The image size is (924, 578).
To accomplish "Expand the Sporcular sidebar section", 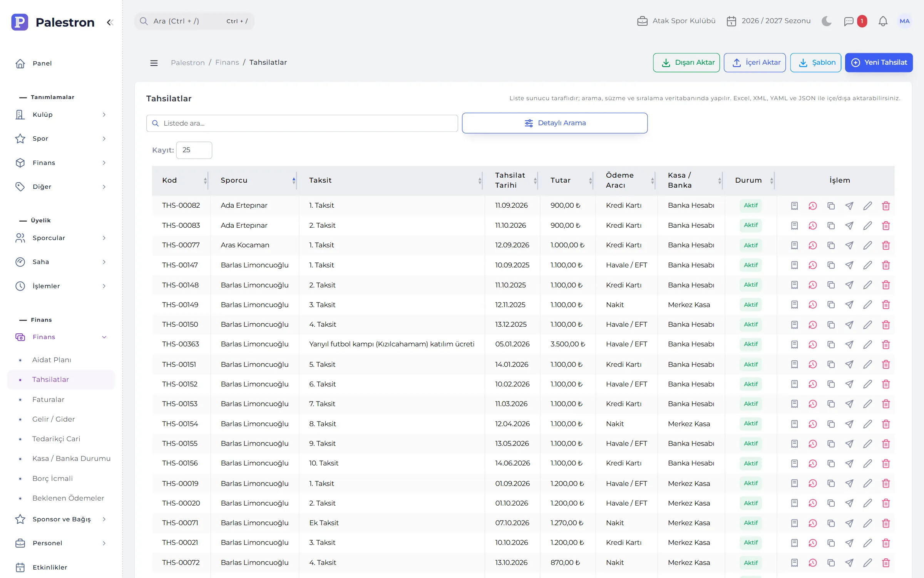I will pos(61,238).
